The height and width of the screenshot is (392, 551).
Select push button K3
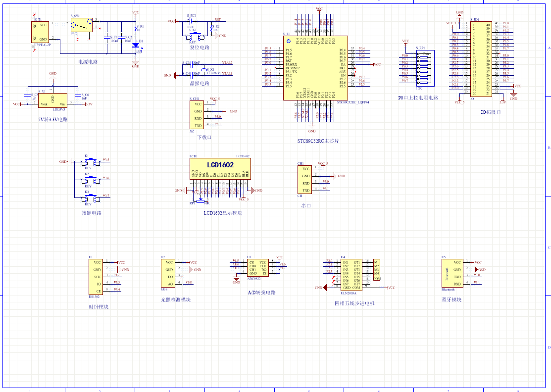(91, 198)
